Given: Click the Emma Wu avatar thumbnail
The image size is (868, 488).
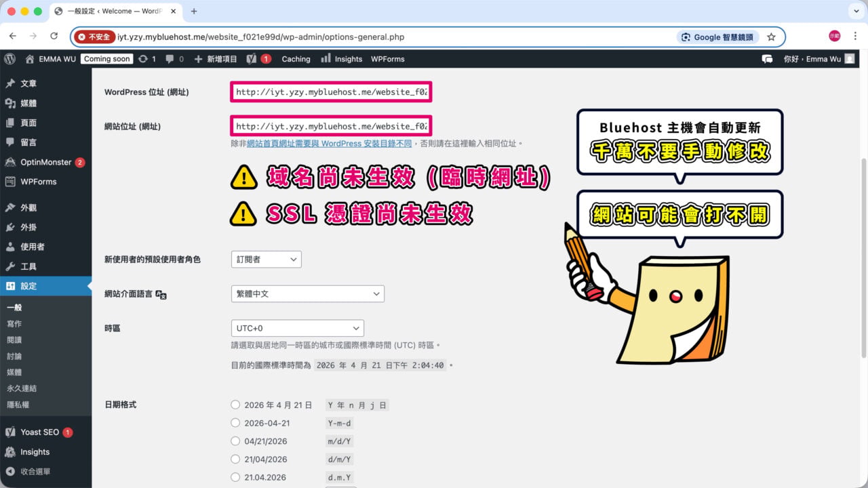Looking at the screenshot, I should [x=850, y=59].
